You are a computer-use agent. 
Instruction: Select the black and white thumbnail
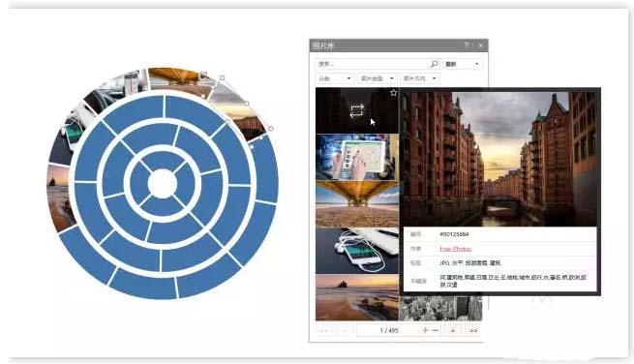[x=440, y=308]
